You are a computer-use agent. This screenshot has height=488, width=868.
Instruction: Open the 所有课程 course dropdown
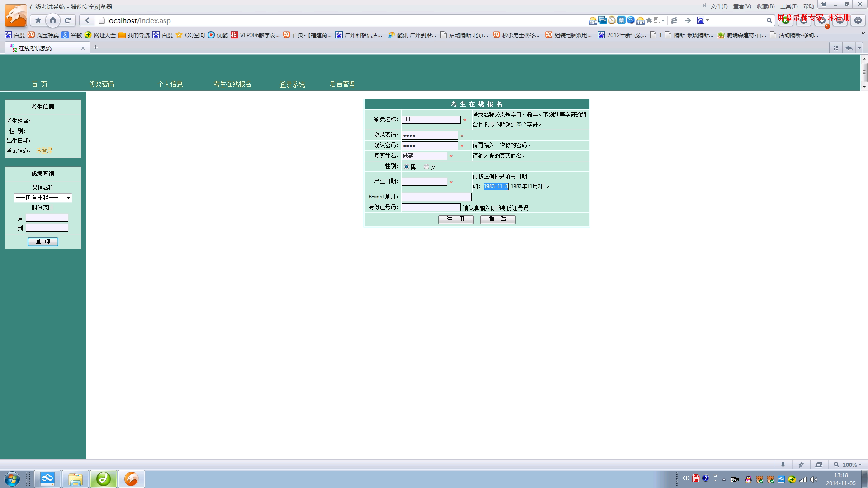[42, 198]
